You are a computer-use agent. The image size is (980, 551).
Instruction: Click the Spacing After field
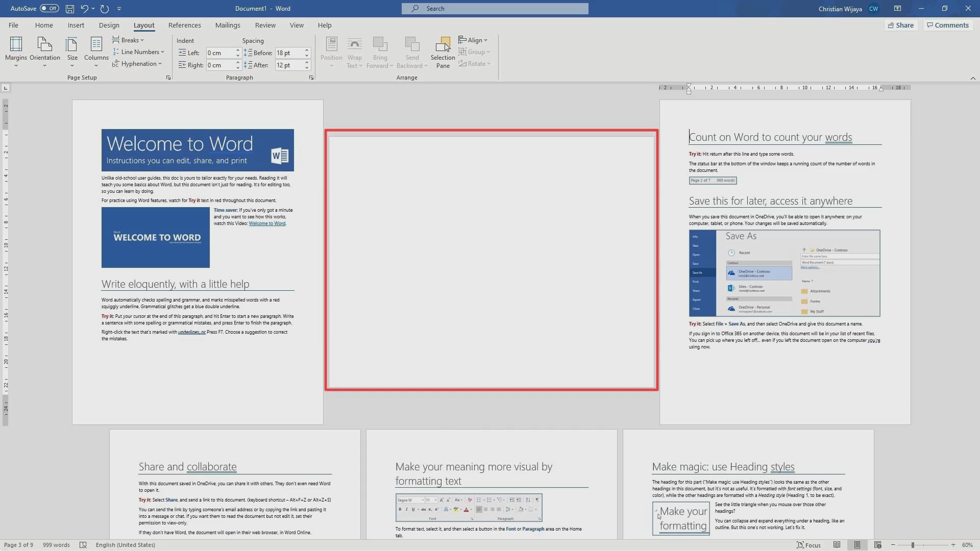click(289, 65)
